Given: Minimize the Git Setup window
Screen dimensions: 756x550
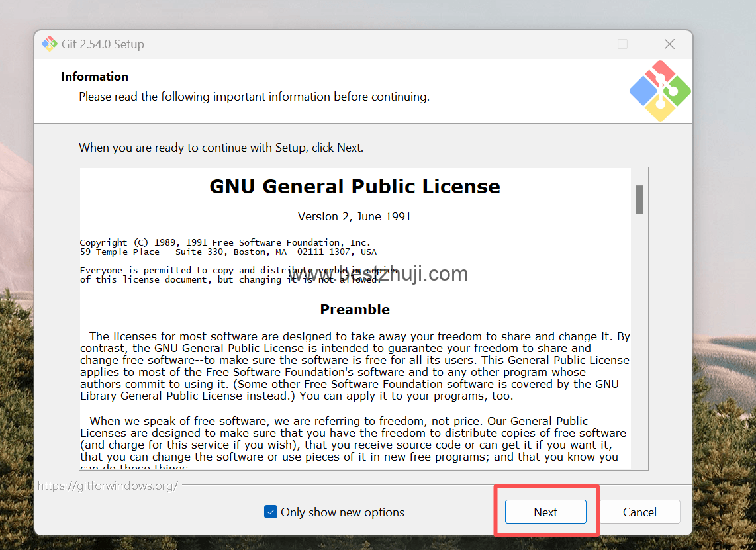Looking at the screenshot, I should point(577,44).
